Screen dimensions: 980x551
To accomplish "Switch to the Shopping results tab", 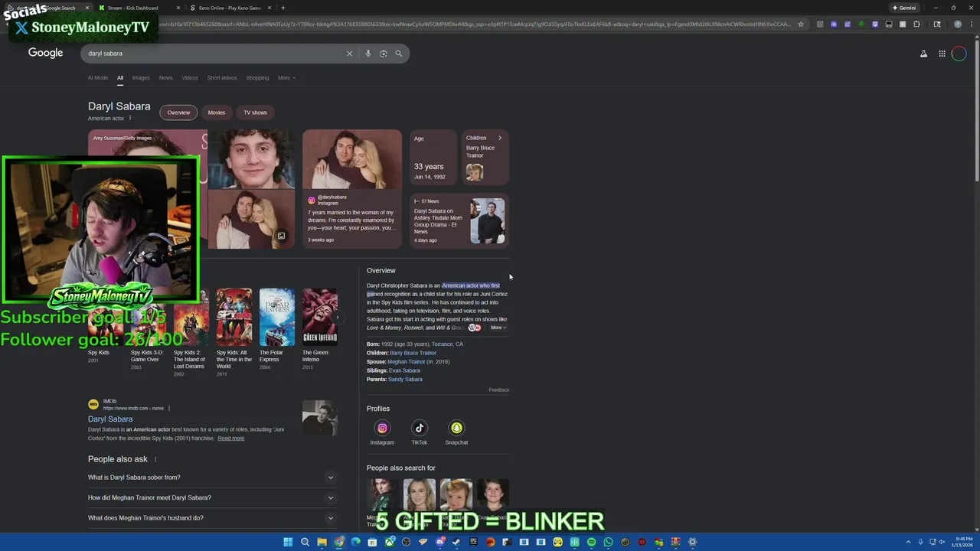I will click(257, 77).
